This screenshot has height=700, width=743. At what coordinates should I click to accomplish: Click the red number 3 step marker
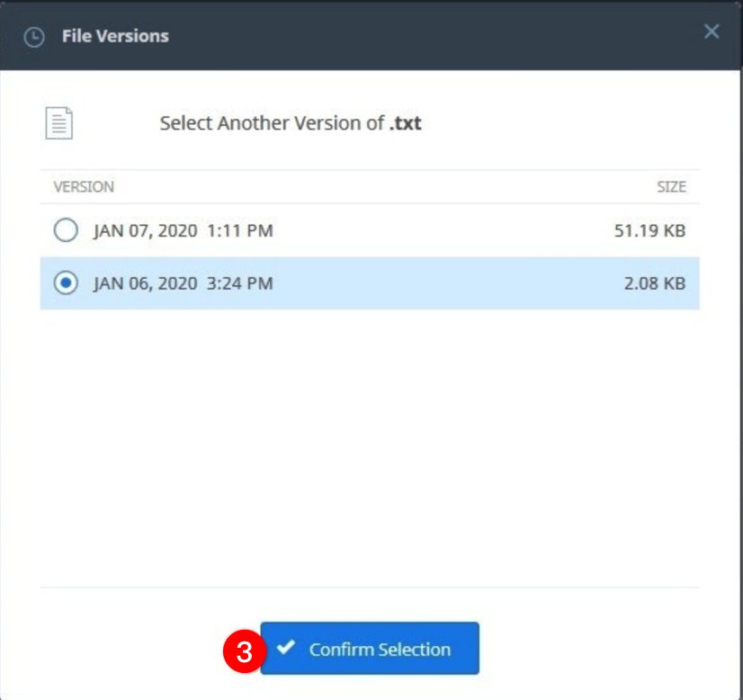click(x=242, y=651)
